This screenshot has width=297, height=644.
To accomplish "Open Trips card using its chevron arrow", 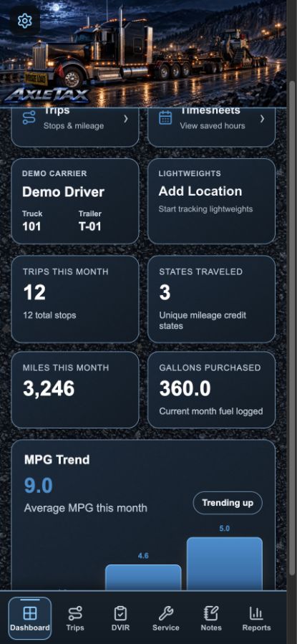I will pos(126,119).
